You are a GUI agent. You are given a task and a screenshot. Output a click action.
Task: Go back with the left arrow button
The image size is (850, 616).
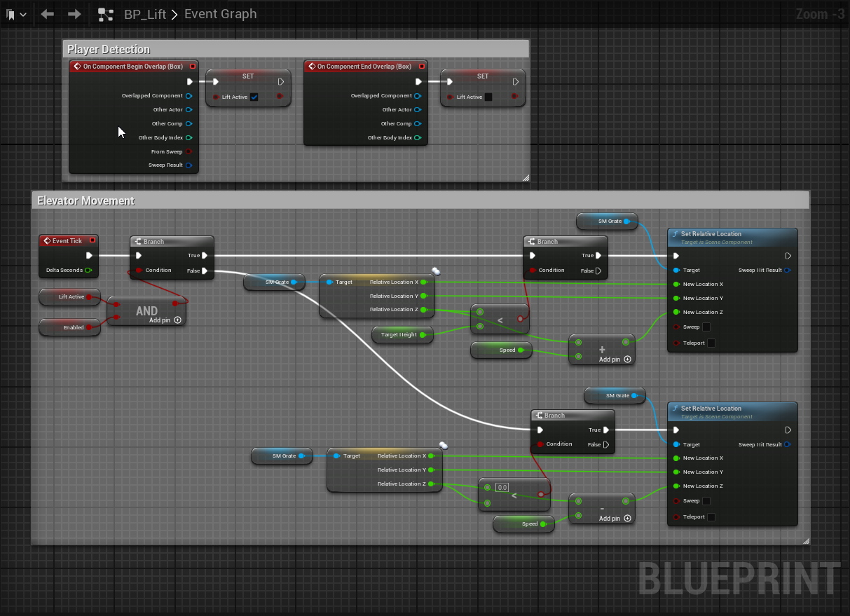pyautogui.click(x=48, y=14)
